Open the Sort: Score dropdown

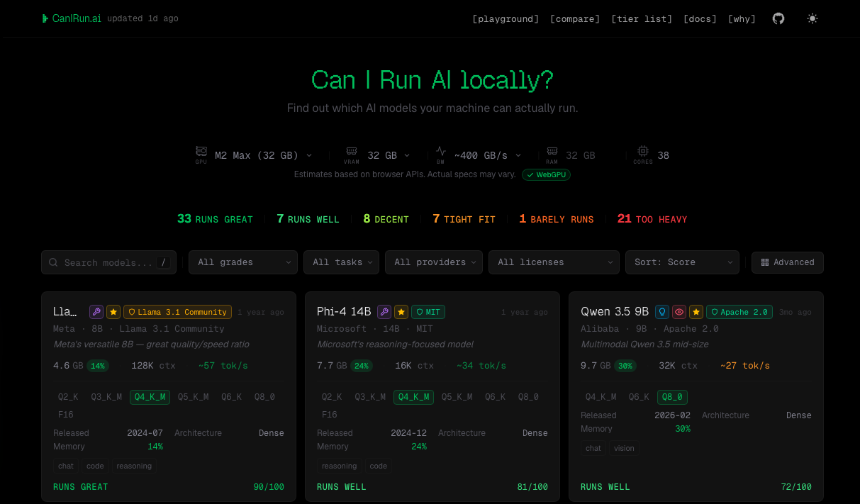pyautogui.click(x=682, y=262)
